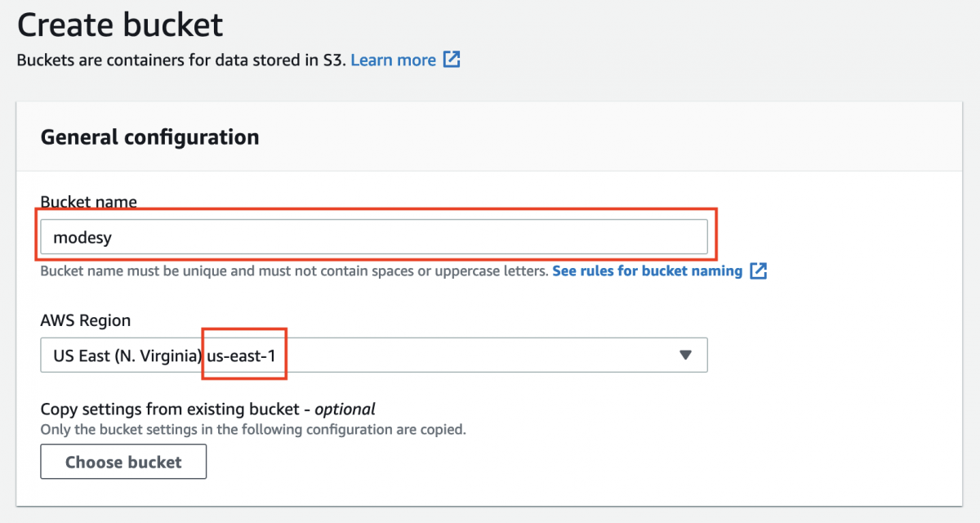Click the bucket name uniqueness hint text
This screenshot has height=523, width=980.
[x=294, y=270]
